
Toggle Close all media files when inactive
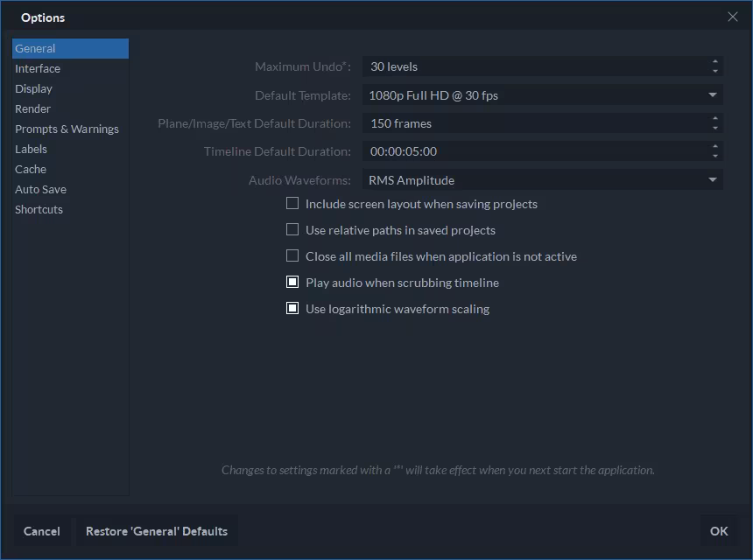292,256
